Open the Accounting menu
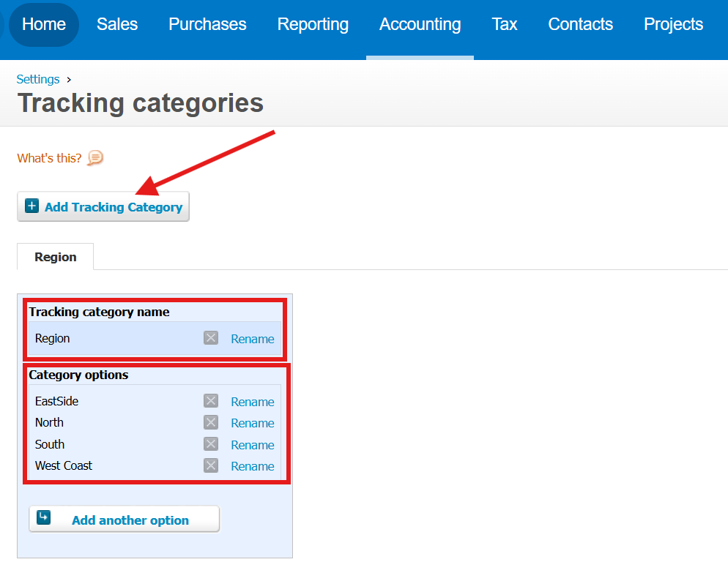The image size is (728, 573). tap(420, 24)
